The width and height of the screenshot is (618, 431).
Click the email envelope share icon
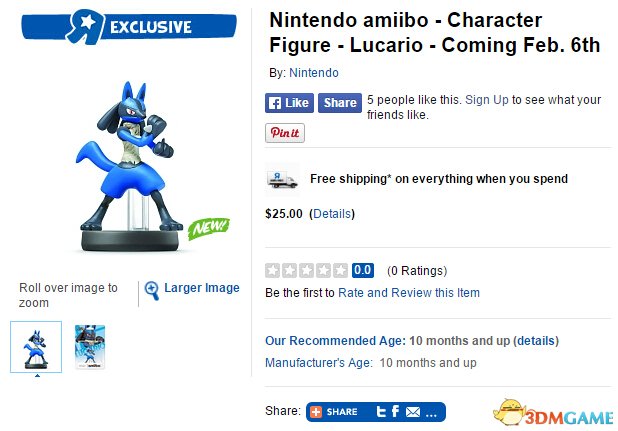coord(413,411)
